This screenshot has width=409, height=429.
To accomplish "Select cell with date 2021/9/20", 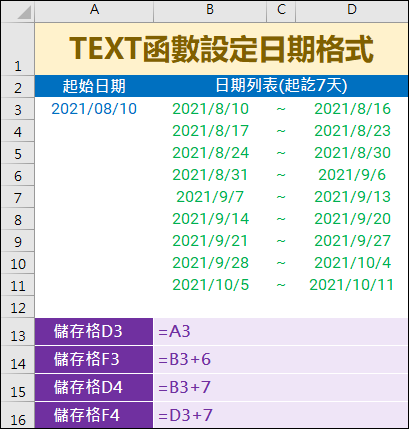I will [x=352, y=219].
